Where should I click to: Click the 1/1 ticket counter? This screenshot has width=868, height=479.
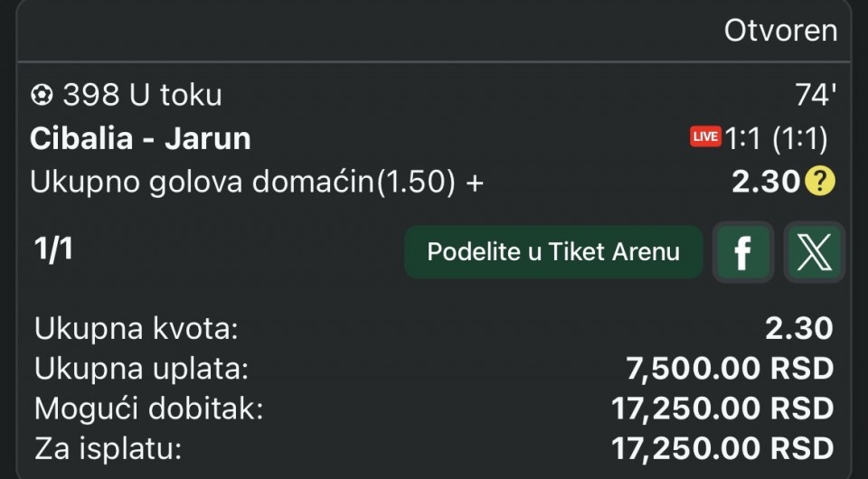(53, 250)
